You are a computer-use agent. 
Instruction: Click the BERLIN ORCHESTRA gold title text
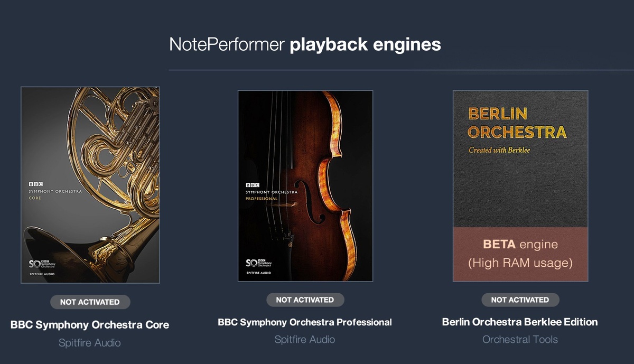(517, 123)
